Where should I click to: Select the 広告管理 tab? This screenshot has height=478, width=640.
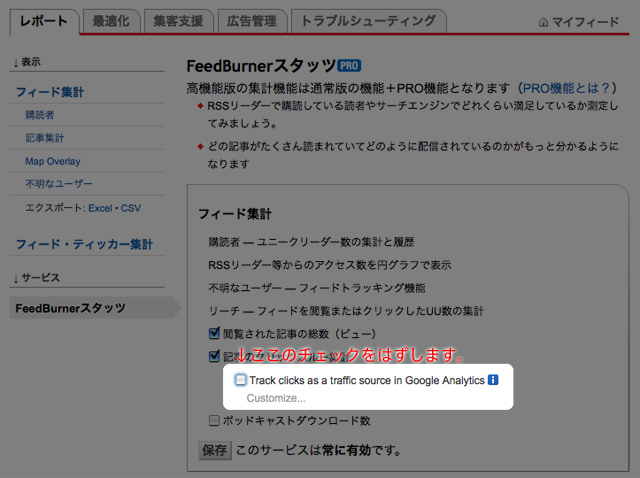[x=251, y=20]
